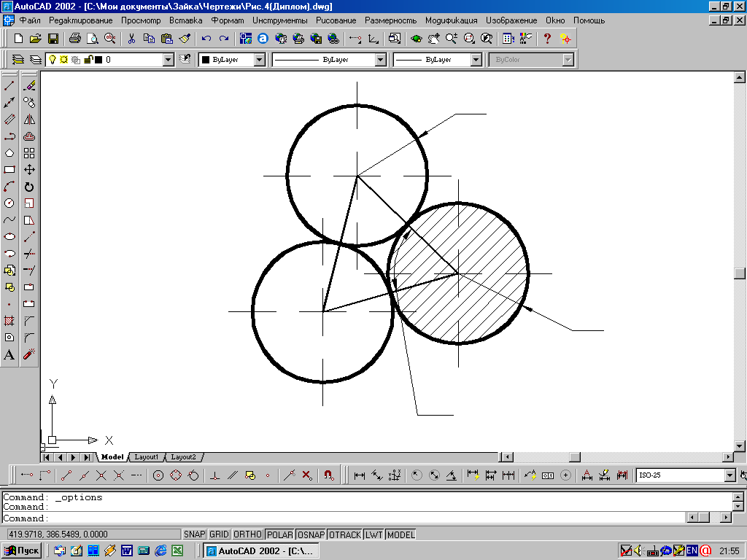Click the Undo arrow icon

coord(206,38)
